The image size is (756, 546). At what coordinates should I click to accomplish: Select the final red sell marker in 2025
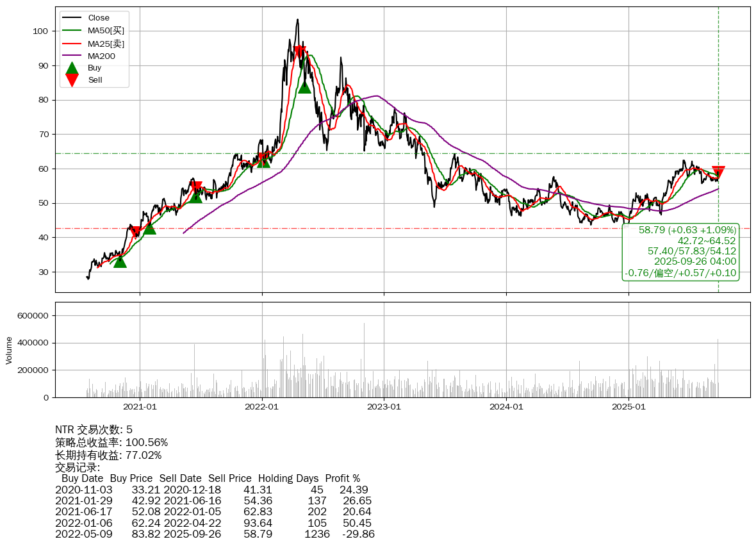click(x=718, y=172)
